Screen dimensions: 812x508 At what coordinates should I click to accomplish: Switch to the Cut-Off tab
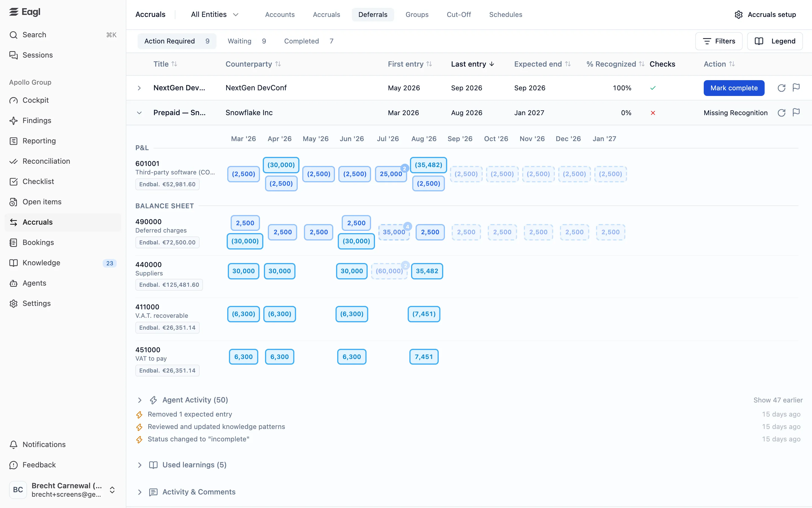pyautogui.click(x=459, y=15)
